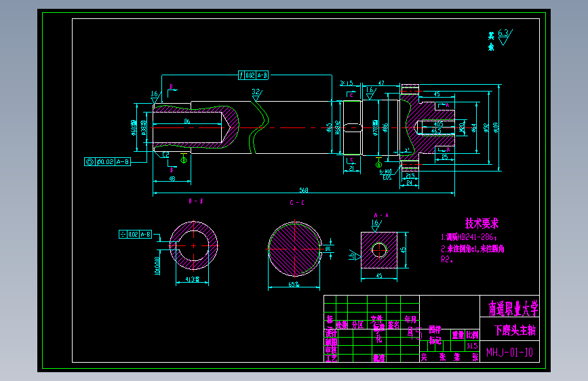Viewport: 588px width, 381px height.
Task: Click the 65 dimension under C-C section
Action: (294, 285)
